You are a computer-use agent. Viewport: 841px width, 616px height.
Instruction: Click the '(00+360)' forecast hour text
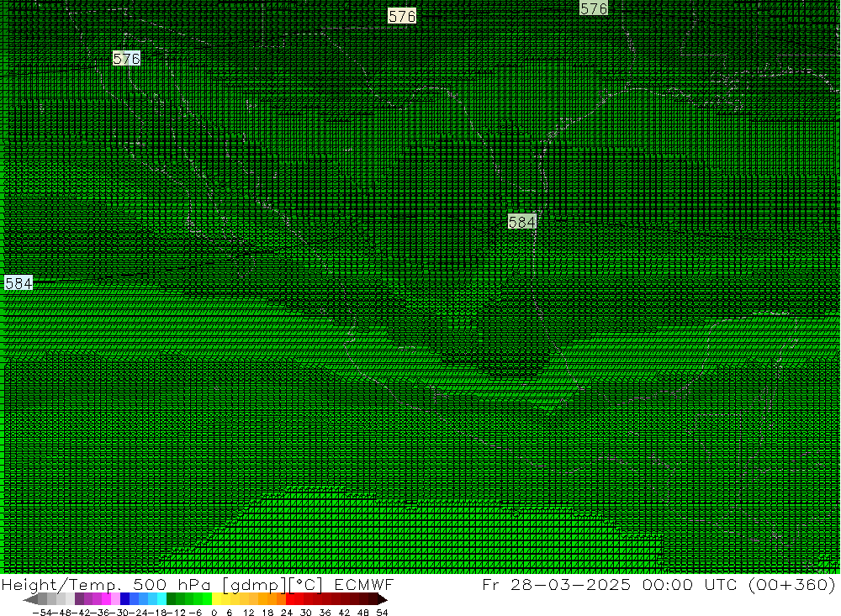point(792,584)
